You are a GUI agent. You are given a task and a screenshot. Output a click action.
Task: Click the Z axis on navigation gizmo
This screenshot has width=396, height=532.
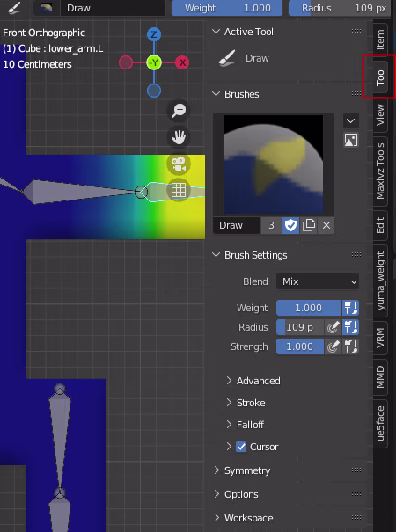[x=154, y=34]
